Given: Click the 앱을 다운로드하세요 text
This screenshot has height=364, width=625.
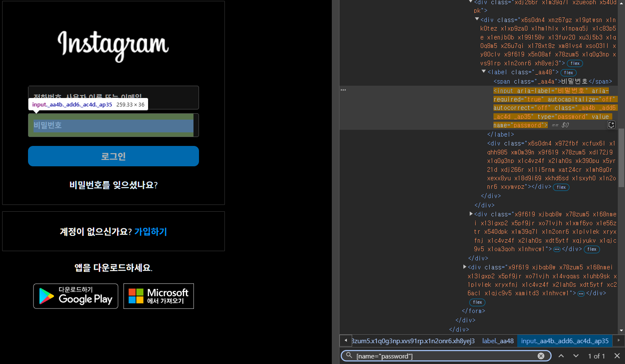Looking at the screenshot, I should 113,268.
